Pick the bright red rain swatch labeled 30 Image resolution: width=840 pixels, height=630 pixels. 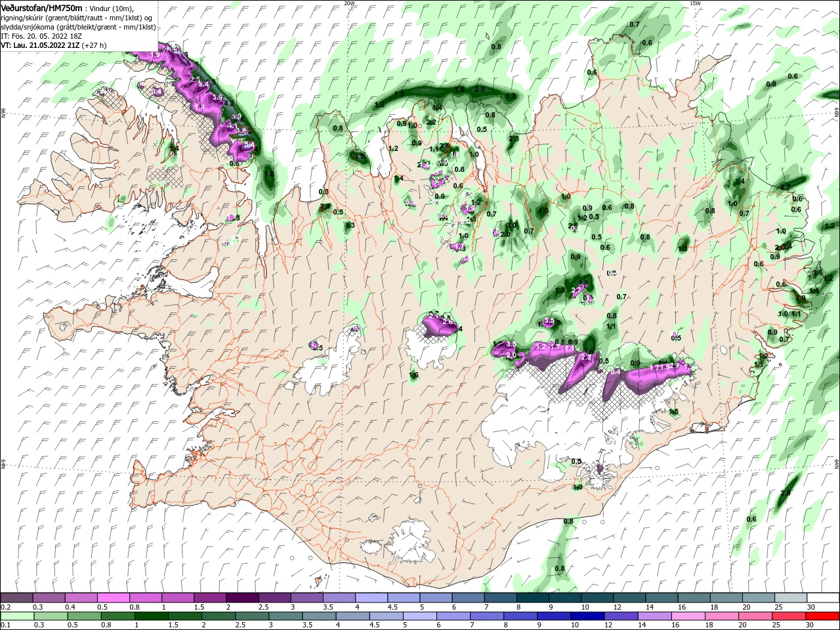pyautogui.click(x=823, y=616)
